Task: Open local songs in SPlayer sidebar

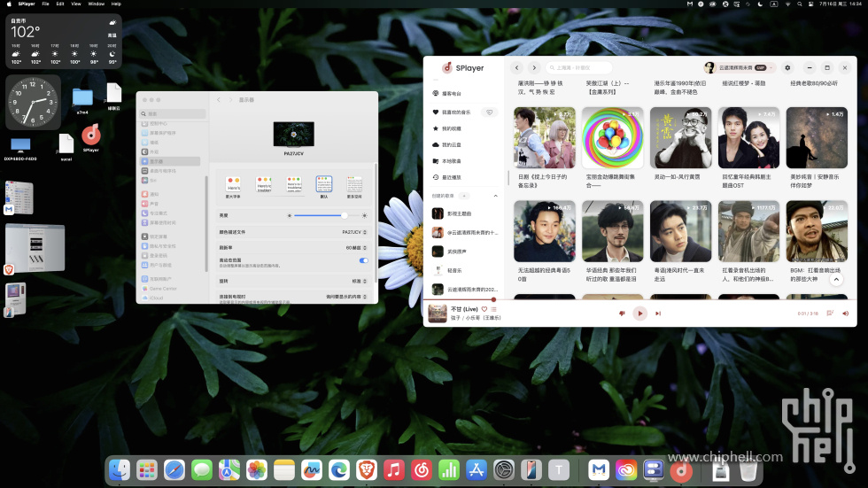Action: coord(464,161)
